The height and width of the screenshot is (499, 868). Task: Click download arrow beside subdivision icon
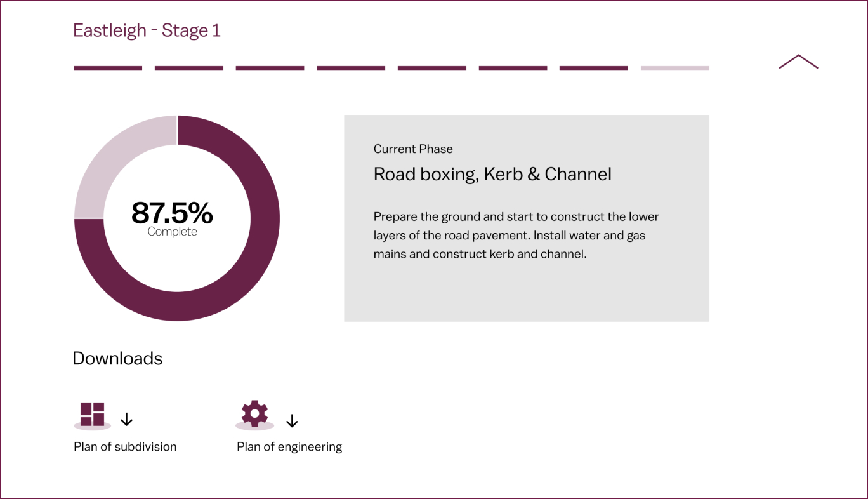click(127, 419)
